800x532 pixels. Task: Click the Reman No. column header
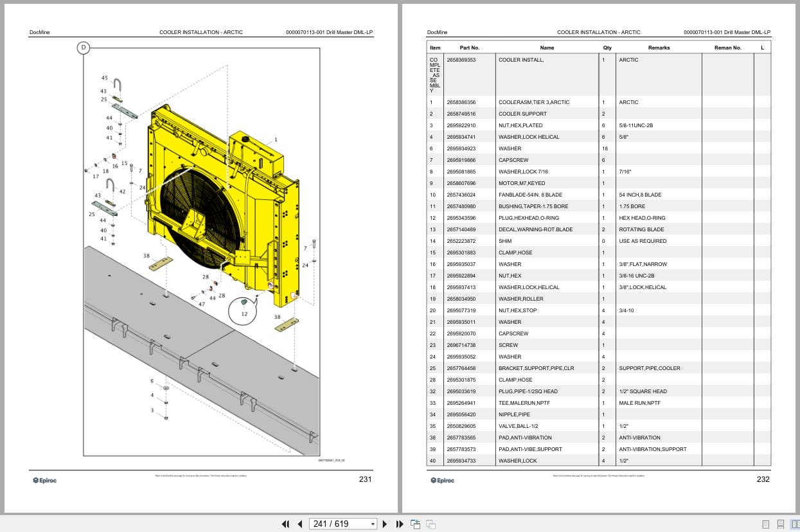(727, 48)
